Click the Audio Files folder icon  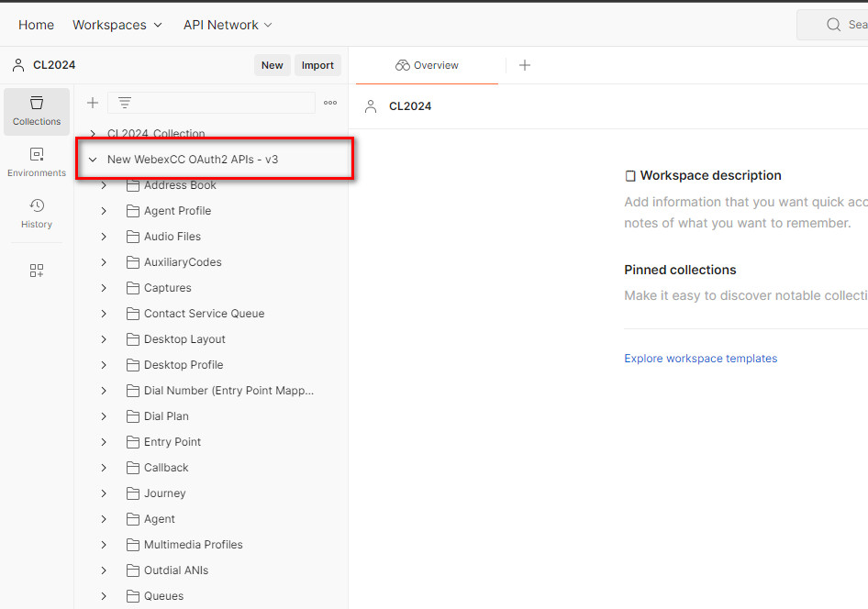click(x=133, y=237)
